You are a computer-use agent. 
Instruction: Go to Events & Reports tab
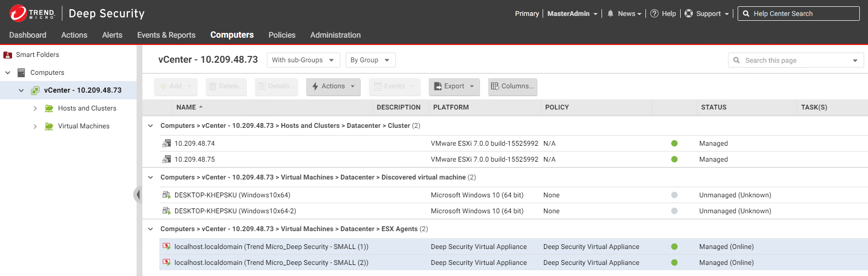coord(166,35)
